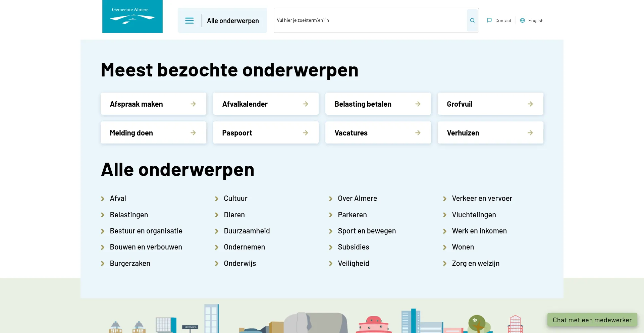Click the arrow on Grofvuil card

click(x=530, y=104)
